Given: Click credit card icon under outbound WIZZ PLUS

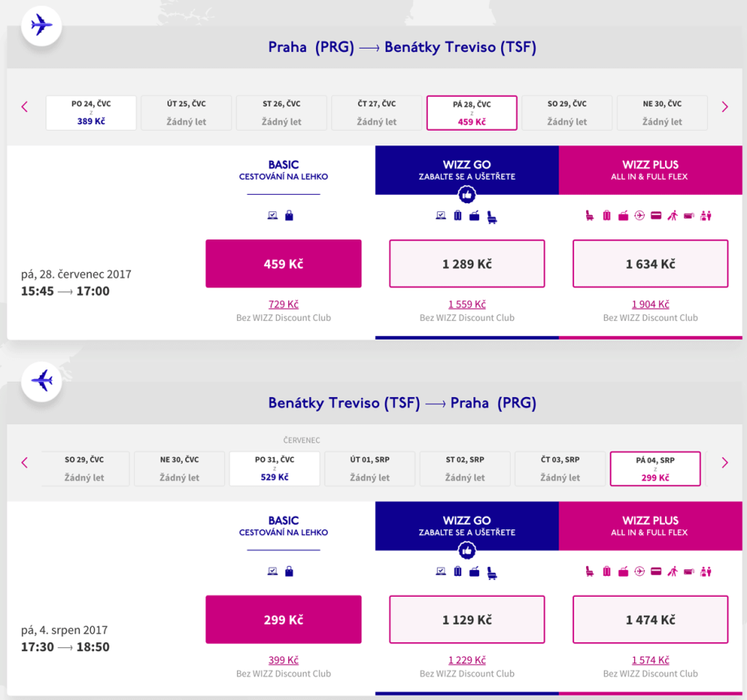Looking at the screenshot, I should (x=655, y=215).
